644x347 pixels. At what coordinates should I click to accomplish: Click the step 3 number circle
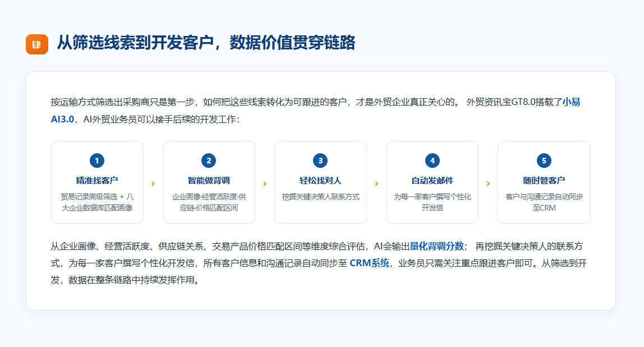[x=320, y=161]
